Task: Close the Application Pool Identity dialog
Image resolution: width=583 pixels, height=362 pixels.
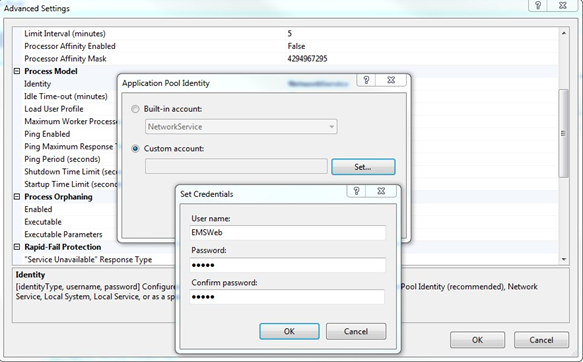Action: pyautogui.click(x=391, y=80)
